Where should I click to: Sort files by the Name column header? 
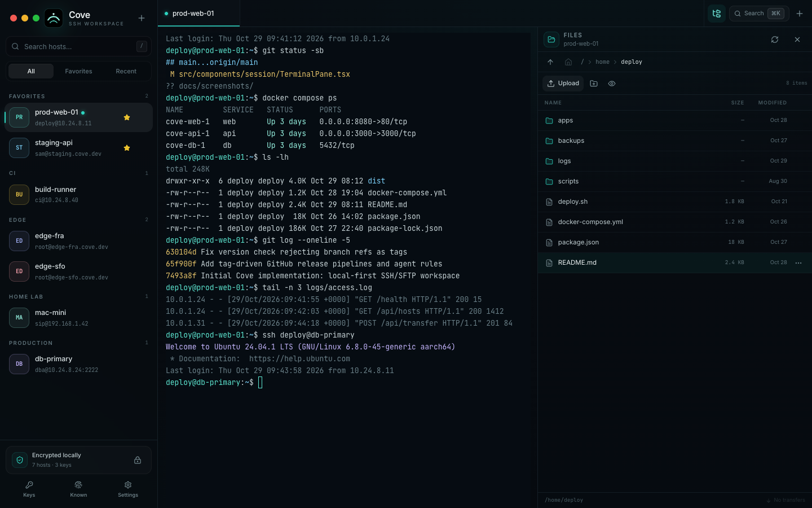pos(553,103)
